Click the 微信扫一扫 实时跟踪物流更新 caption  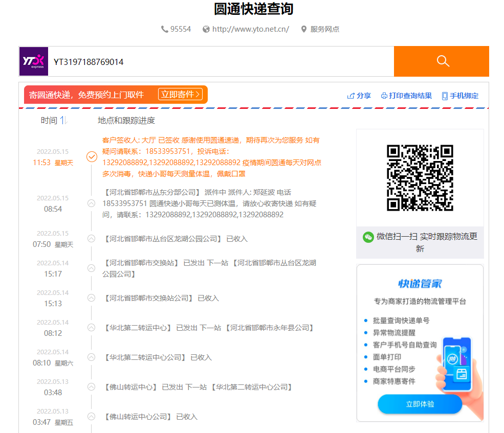tap(427, 242)
